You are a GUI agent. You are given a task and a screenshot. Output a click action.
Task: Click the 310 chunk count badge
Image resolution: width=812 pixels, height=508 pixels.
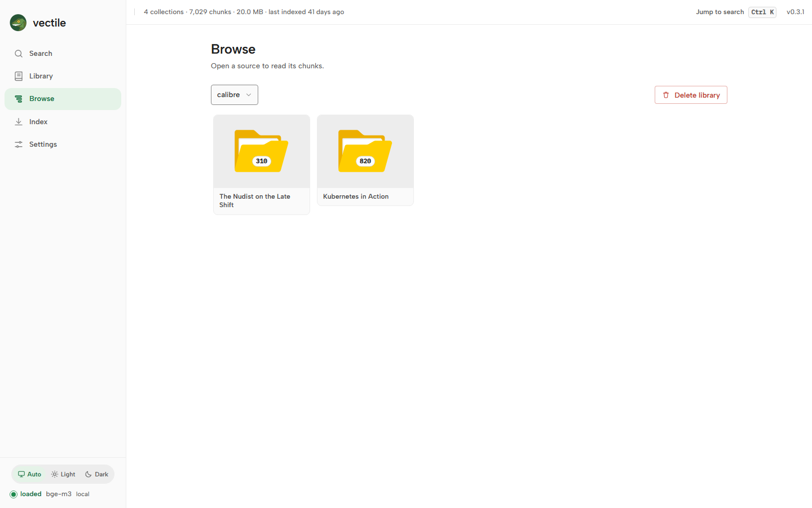point(262,161)
